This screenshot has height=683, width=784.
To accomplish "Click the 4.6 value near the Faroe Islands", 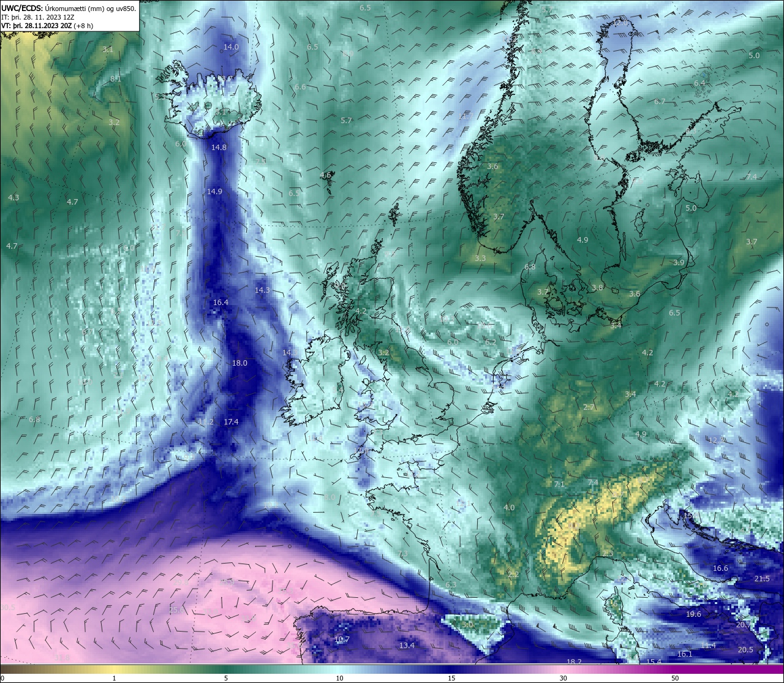I will coord(326,175).
